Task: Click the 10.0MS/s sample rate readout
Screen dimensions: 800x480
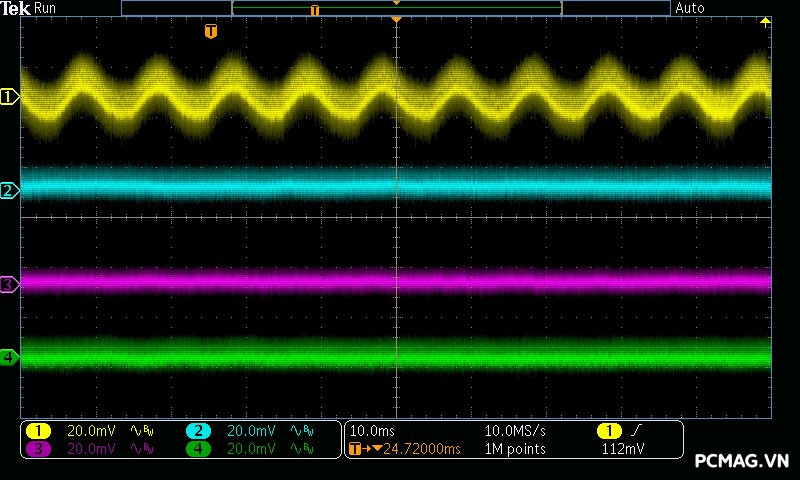Action: [515, 431]
